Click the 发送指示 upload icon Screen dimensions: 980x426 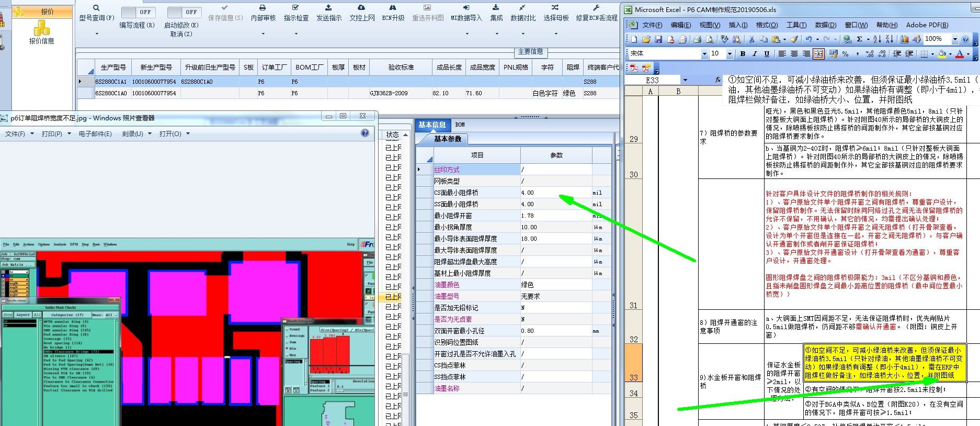pyautogui.click(x=328, y=8)
